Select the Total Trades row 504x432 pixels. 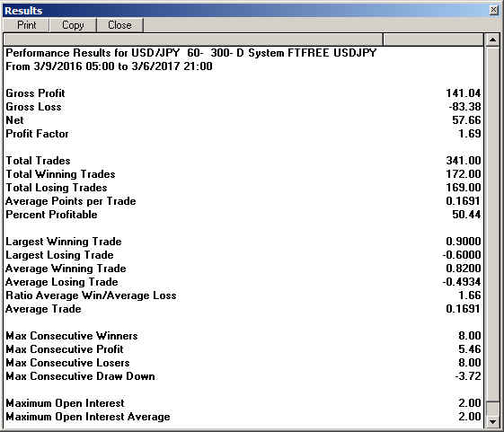click(243, 161)
